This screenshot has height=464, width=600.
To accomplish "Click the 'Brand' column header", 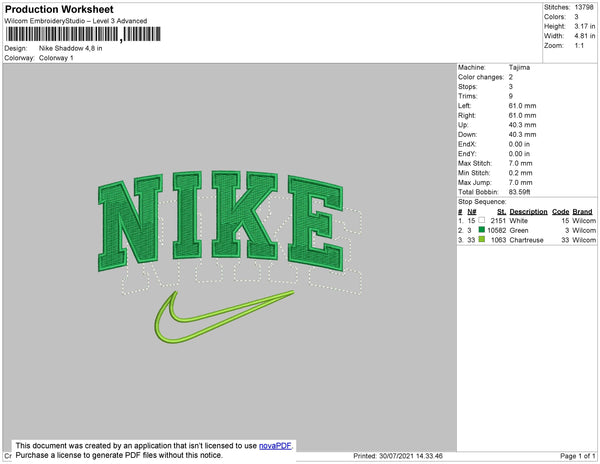I will point(582,212).
